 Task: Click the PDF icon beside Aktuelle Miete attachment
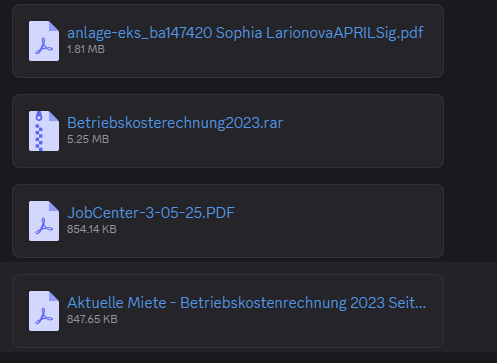[44, 311]
